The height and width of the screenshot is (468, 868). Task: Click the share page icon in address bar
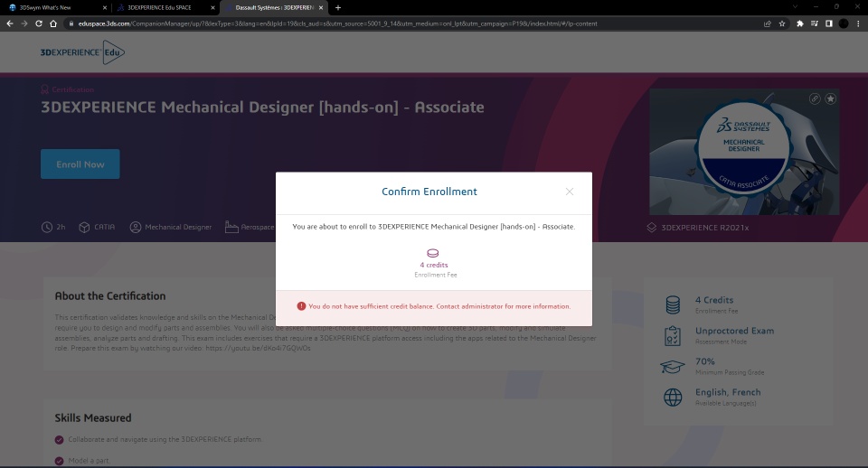coord(768,23)
